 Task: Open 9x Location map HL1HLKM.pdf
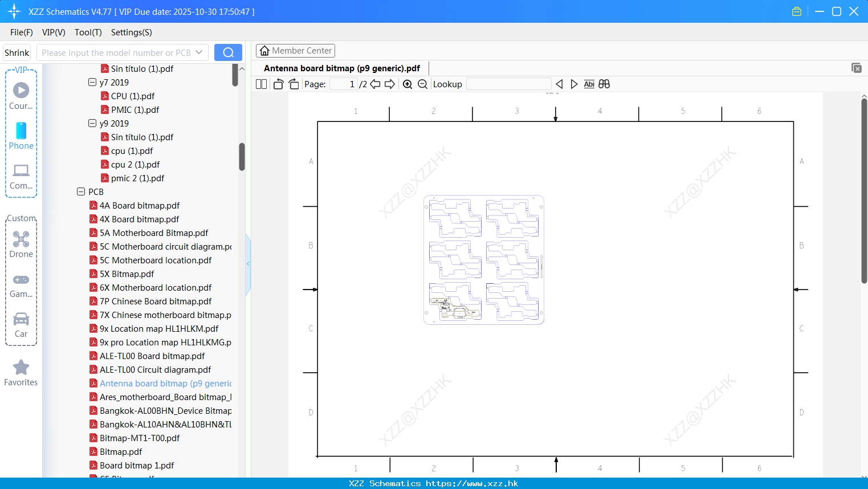(x=159, y=328)
